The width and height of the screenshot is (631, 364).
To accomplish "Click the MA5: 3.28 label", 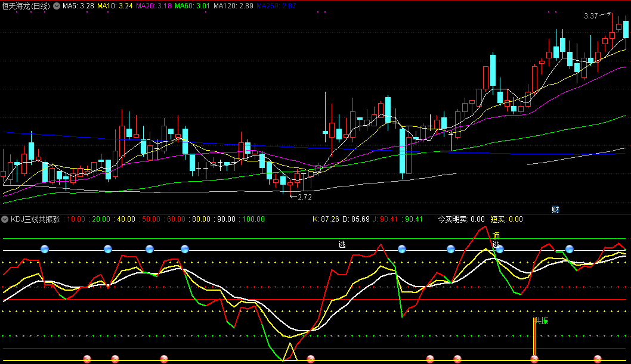I will (x=78, y=6).
